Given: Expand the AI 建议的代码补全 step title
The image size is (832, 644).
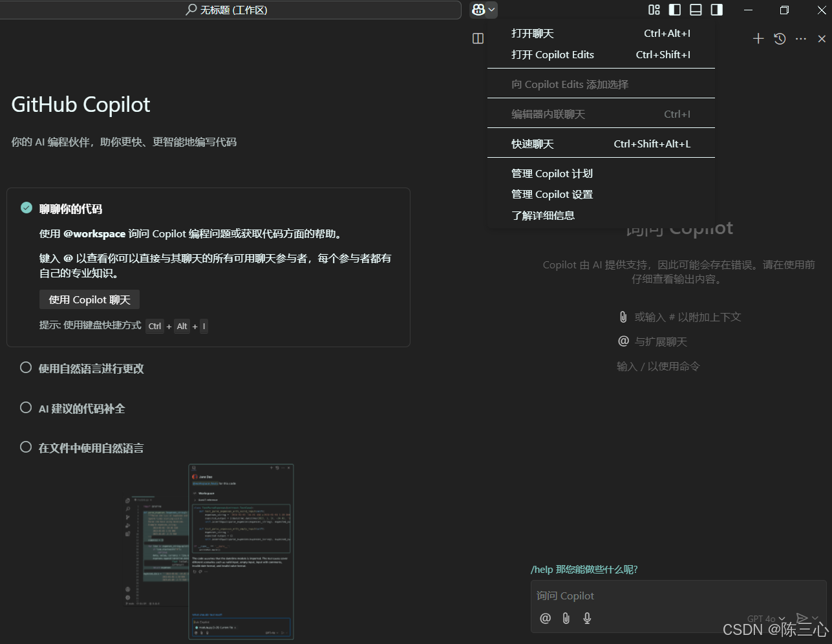Looking at the screenshot, I should 82,409.
